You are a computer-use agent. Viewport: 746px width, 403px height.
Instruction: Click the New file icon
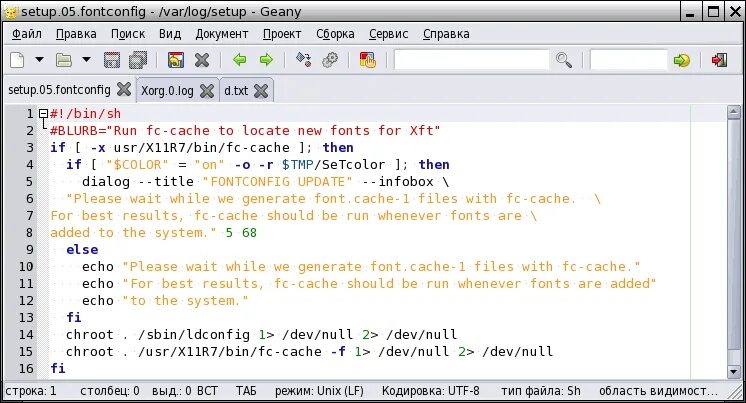click(18, 60)
